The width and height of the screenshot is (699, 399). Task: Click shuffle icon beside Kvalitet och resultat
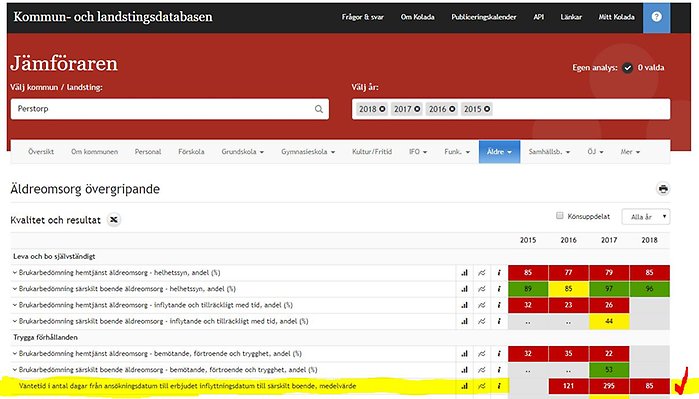pyautogui.click(x=114, y=220)
